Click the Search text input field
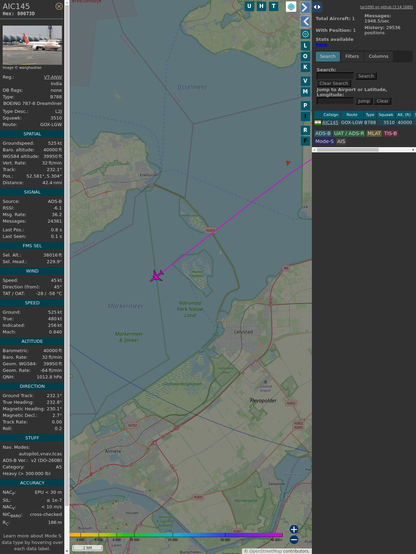The height and width of the screenshot is (554, 416). pos(335,76)
